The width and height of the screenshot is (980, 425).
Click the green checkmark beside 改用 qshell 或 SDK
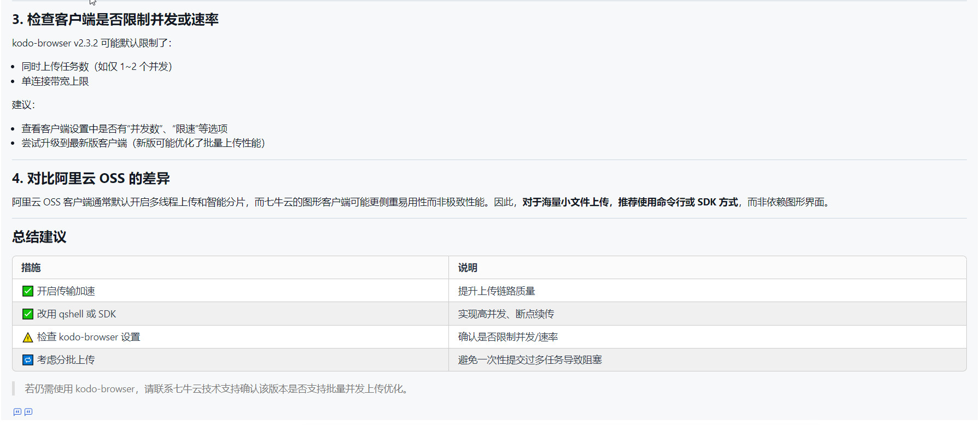coord(27,314)
